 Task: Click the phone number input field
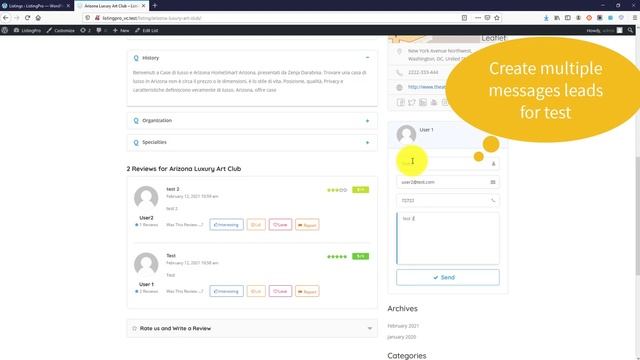tap(448, 200)
